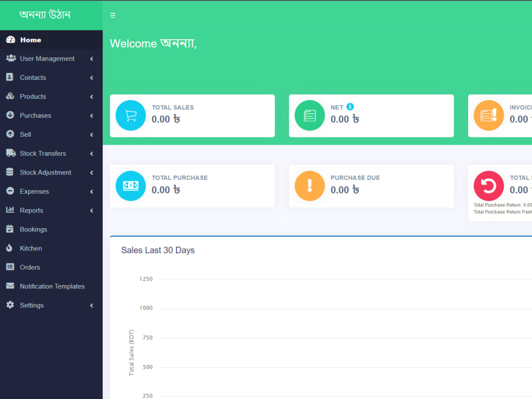The image size is (532, 399).
Task: Select the Products sidebar label
Action: tap(33, 97)
